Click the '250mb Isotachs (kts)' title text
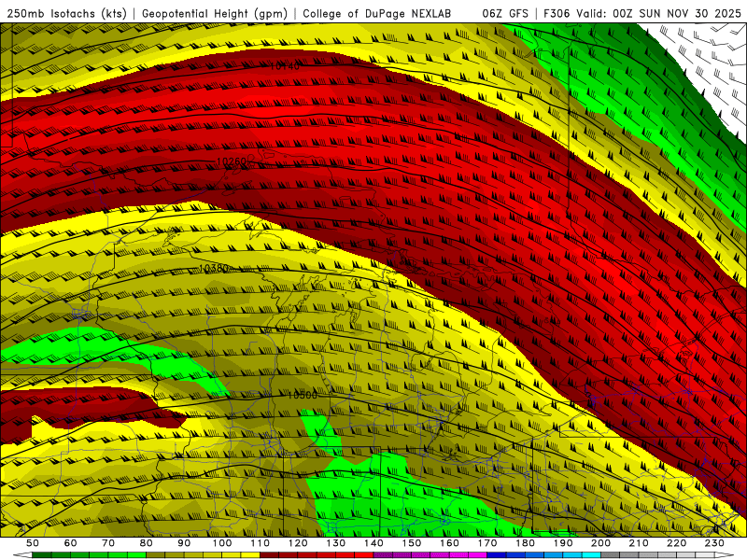 pyautogui.click(x=66, y=14)
